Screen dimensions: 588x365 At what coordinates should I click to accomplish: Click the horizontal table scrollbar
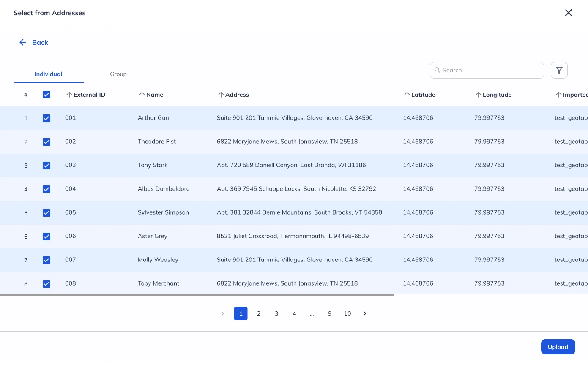click(197, 295)
